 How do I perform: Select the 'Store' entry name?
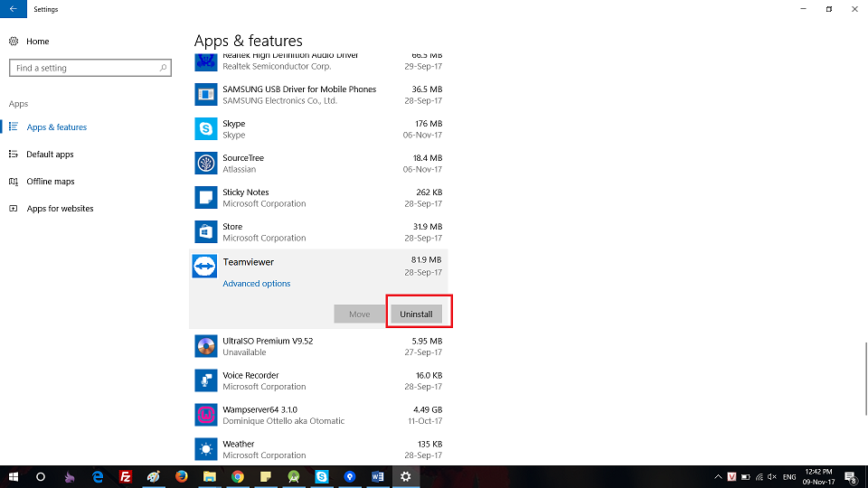pyautogui.click(x=232, y=226)
